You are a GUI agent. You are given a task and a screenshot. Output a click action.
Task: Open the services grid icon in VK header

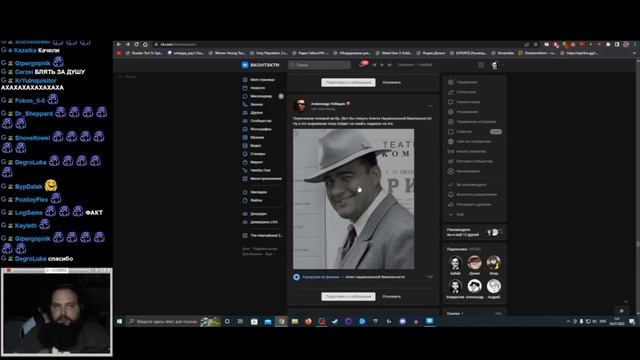(481, 65)
